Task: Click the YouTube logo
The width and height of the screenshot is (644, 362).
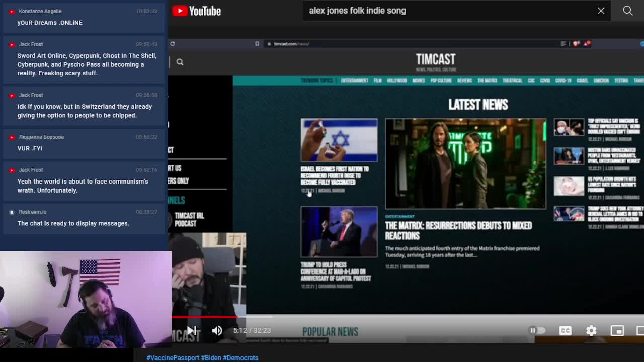Action: (197, 11)
